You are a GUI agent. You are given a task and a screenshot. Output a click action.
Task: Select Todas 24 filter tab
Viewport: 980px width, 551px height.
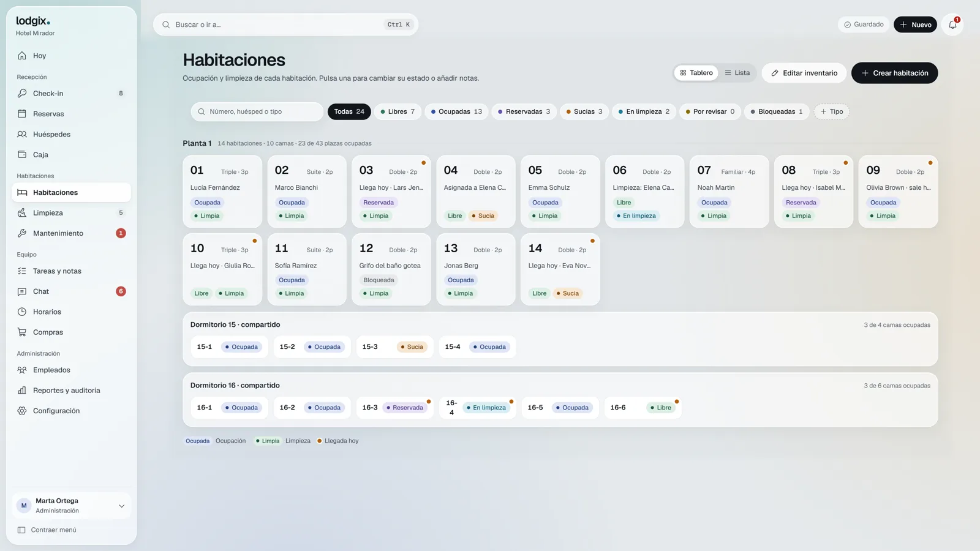[349, 111]
